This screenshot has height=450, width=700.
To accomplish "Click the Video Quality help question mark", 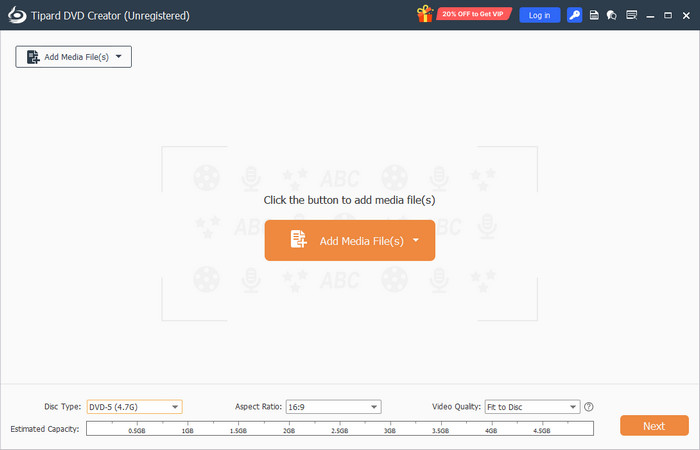I will click(589, 407).
